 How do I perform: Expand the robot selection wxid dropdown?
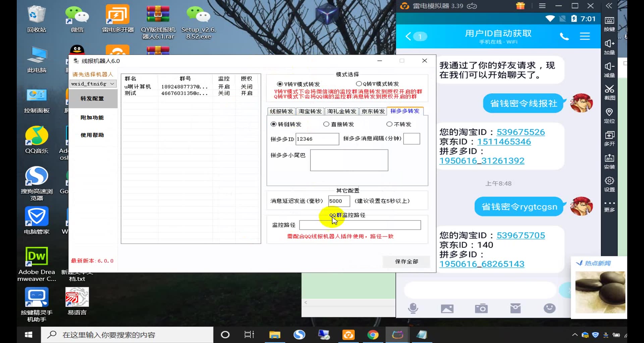click(112, 83)
